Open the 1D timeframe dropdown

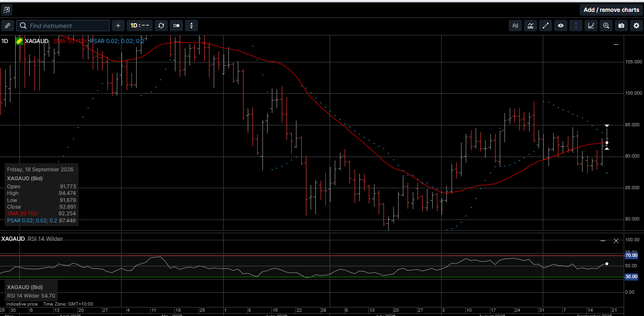pos(140,26)
